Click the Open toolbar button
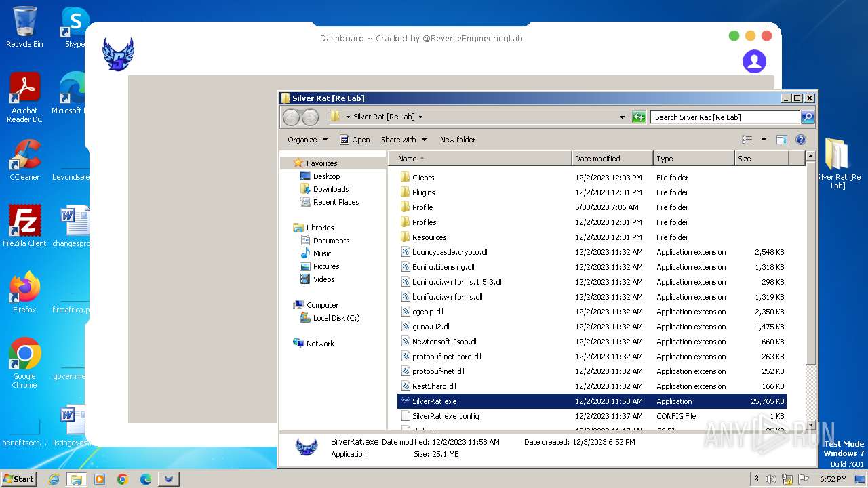Image resolution: width=868 pixels, height=488 pixels. click(x=355, y=140)
